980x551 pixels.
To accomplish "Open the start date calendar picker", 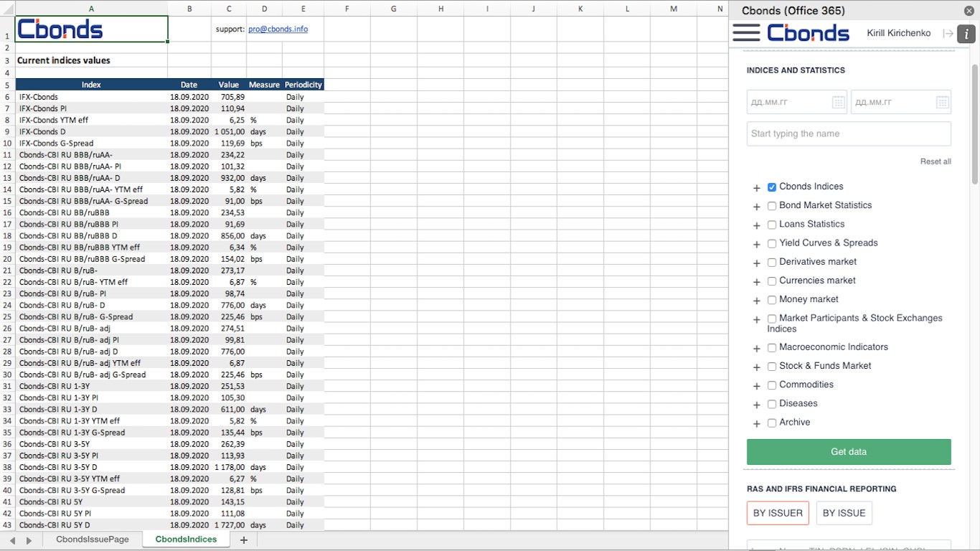I will pyautogui.click(x=838, y=103).
